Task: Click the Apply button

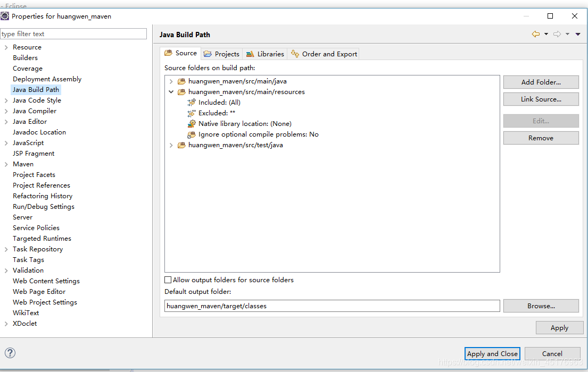Action: click(x=559, y=328)
